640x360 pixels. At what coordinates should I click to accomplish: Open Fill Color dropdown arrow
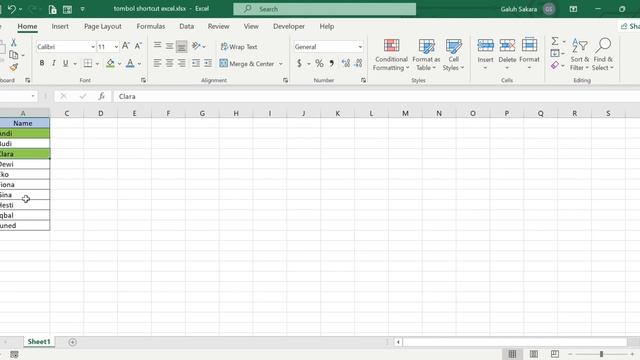point(120,64)
